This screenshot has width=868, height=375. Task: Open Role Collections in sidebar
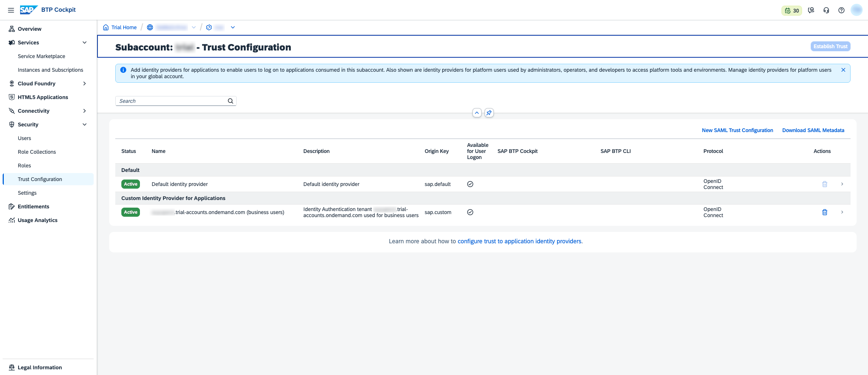pyautogui.click(x=37, y=152)
